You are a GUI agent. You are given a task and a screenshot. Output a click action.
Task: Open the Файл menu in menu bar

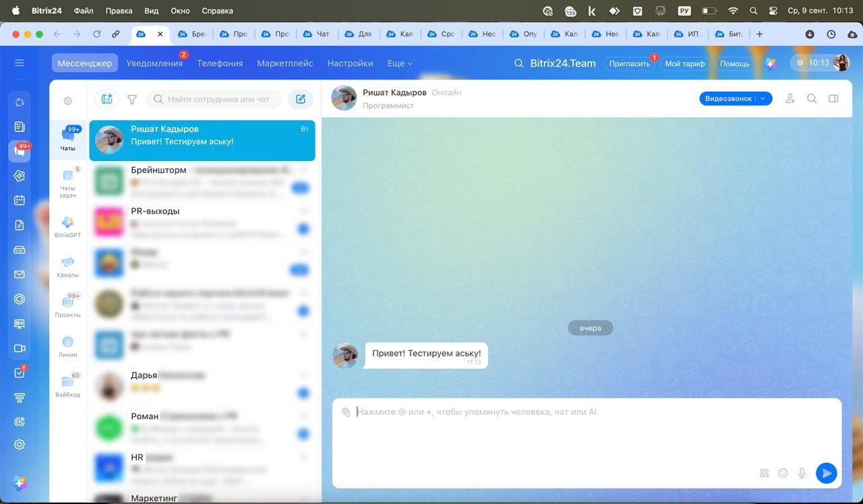click(84, 11)
